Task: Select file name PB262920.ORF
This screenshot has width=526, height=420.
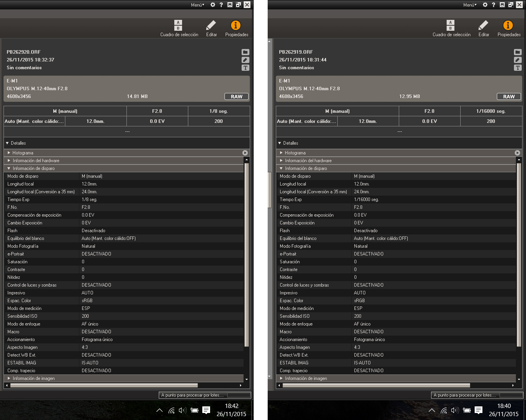Action: point(24,52)
